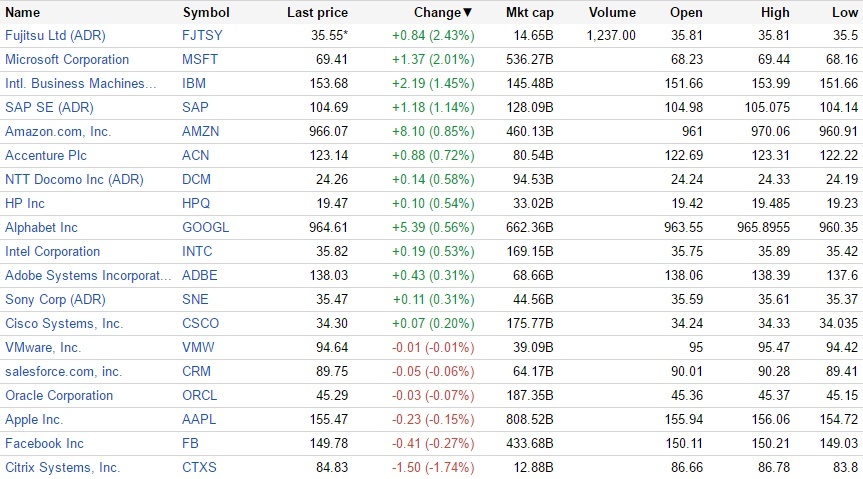Select the HPQ ticker symbol
863x479 pixels.
click(x=196, y=203)
